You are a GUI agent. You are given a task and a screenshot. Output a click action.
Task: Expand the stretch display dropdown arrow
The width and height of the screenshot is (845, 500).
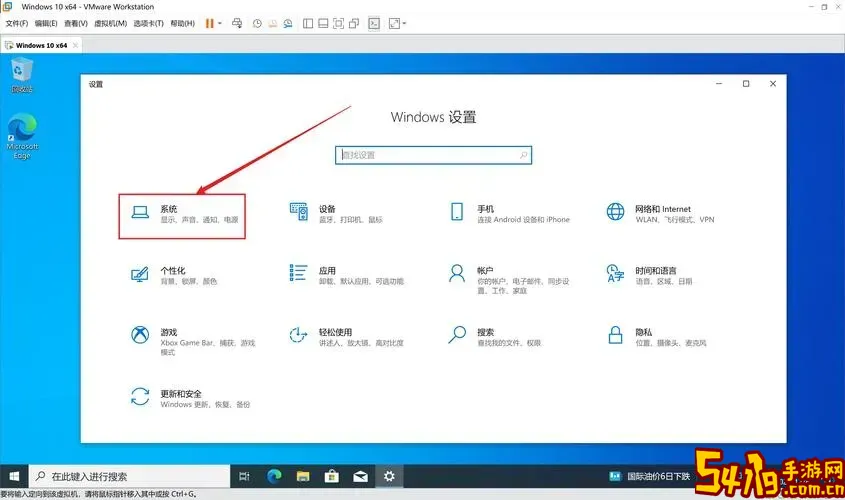coord(404,24)
